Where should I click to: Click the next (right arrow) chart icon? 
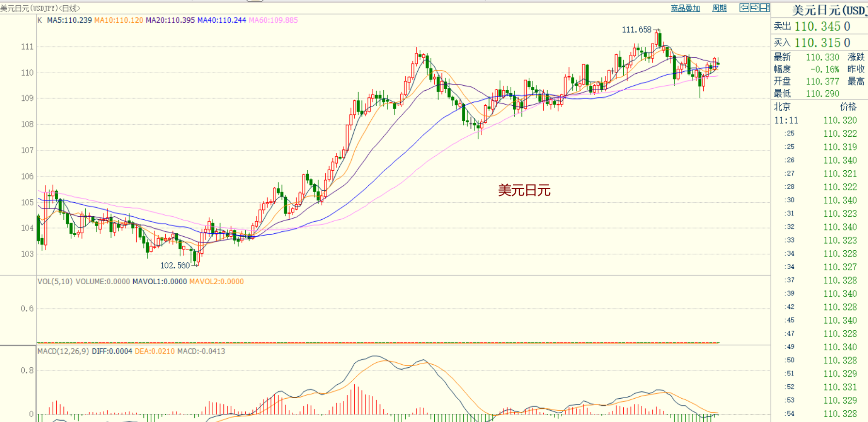pyautogui.click(x=755, y=7)
